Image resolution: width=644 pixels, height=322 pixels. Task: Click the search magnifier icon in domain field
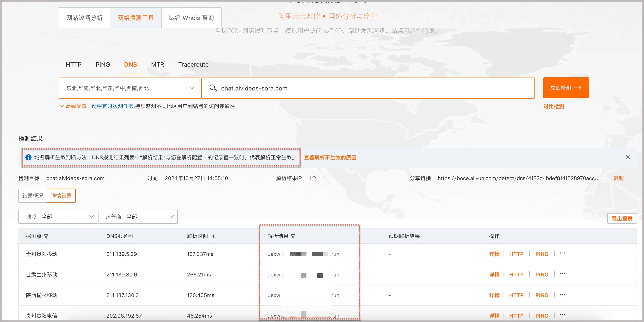point(213,88)
